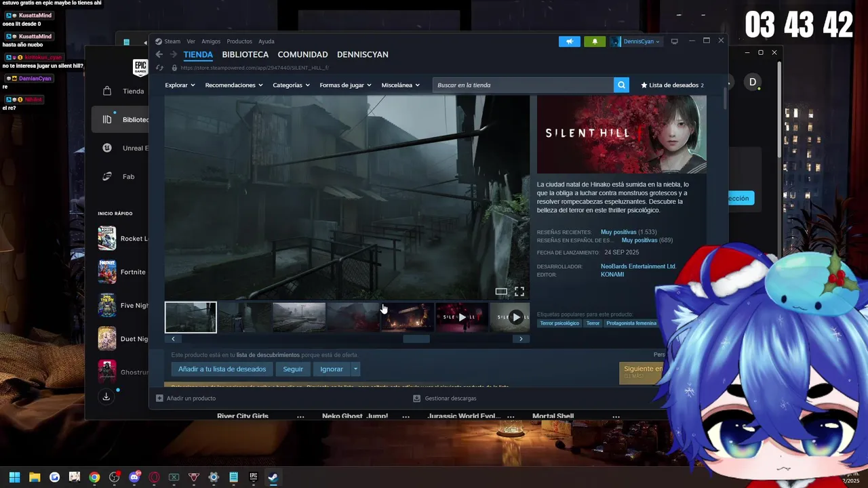Open OBS Studio from the taskbar
The width and height of the screenshot is (868, 488).
(x=114, y=477)
